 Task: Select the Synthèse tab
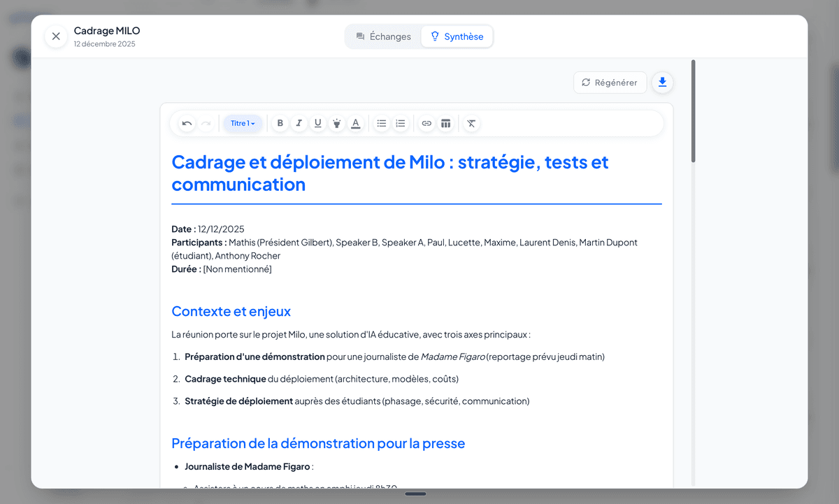[x=457, y=36]
